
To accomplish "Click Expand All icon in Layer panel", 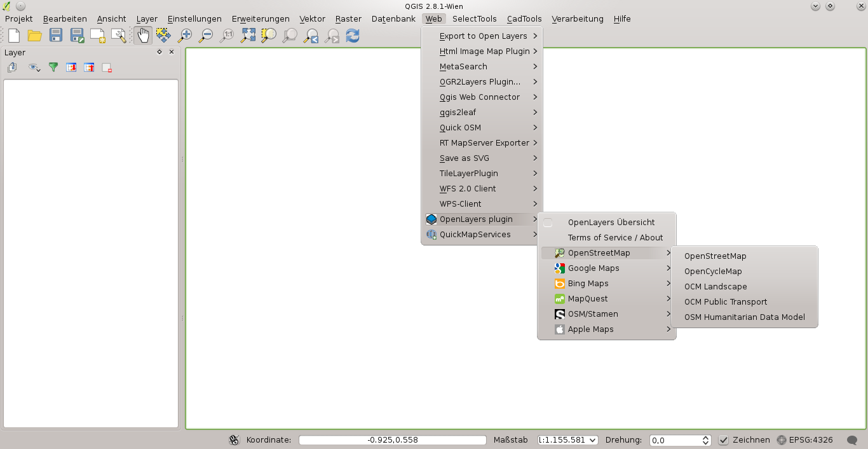I will coord(71,67).
